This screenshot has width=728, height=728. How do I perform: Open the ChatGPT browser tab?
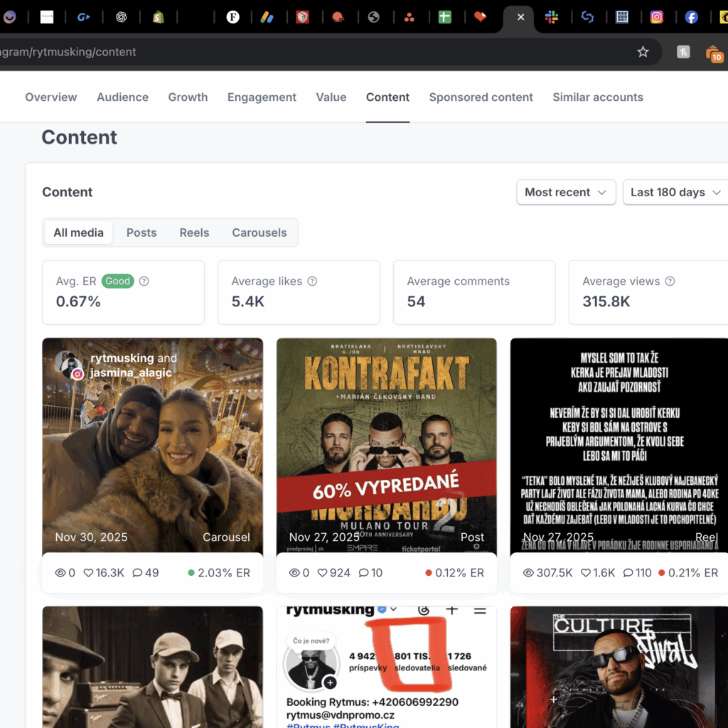coord(121,17)
